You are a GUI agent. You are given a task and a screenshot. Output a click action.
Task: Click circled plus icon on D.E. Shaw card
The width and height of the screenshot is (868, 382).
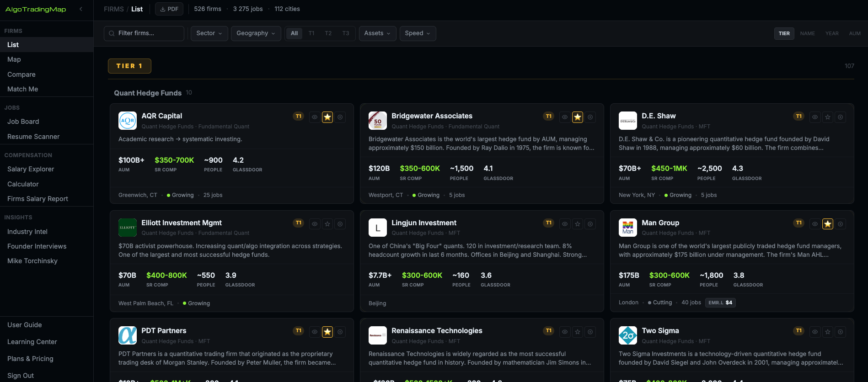click(841, 117)
